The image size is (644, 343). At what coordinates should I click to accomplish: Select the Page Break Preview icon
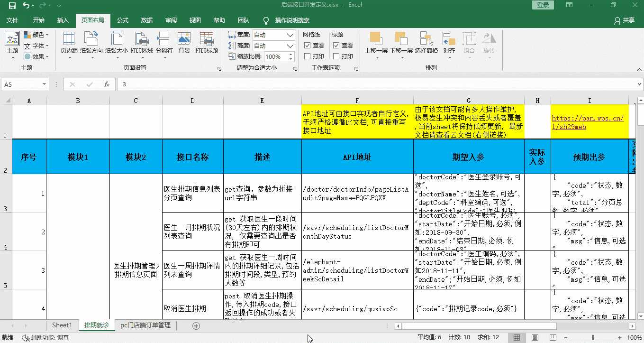[553, 337]
